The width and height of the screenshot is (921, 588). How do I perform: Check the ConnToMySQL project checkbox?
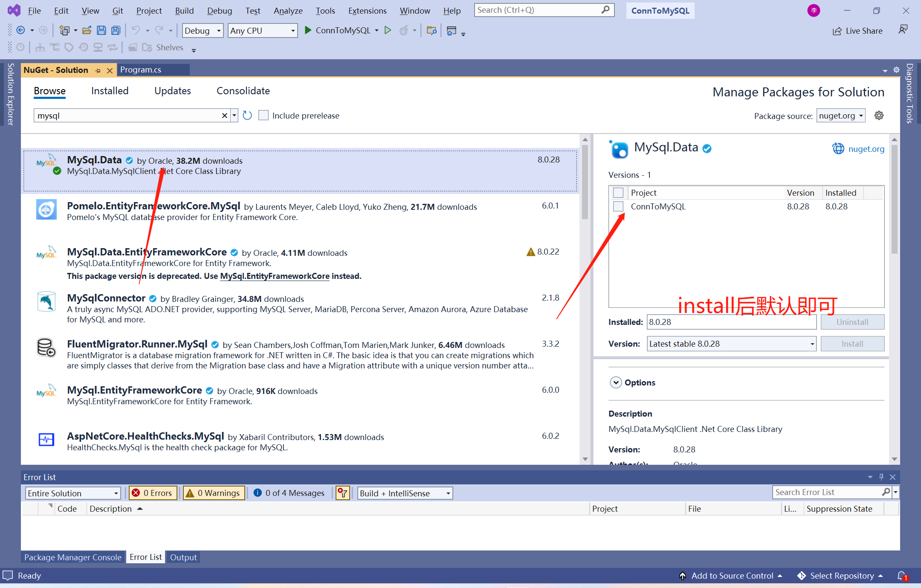(618, 206)
